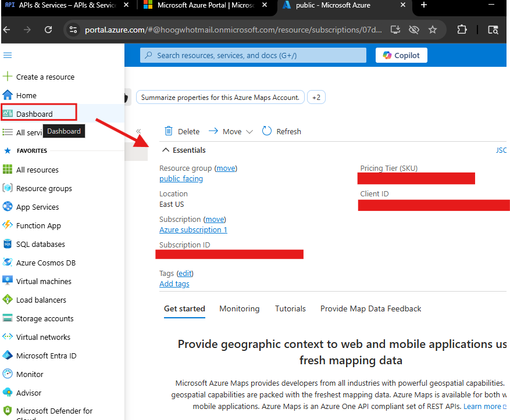
Task: Close the public - Microsoft Azure tab
Action: pyautogui.click(x=403, y=5)
